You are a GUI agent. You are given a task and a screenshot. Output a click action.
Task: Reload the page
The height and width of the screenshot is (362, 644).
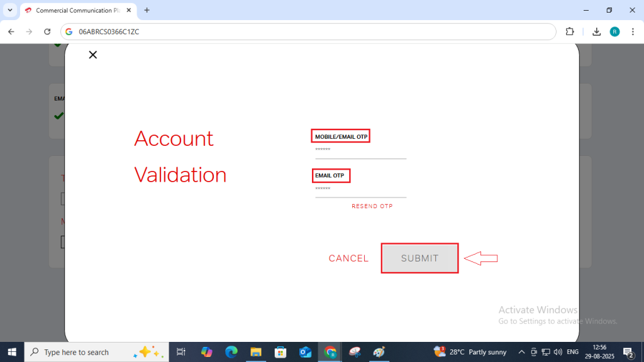[x=47, y=31]
